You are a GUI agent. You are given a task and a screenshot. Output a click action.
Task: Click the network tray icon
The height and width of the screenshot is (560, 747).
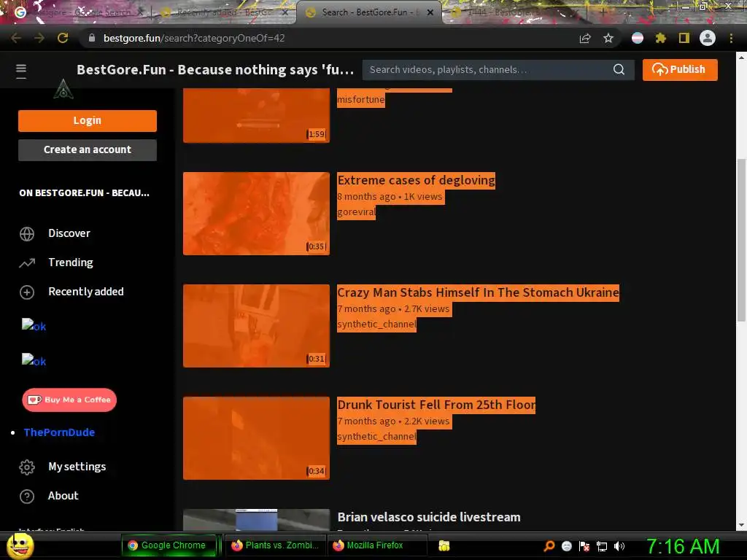pos(602,545)
